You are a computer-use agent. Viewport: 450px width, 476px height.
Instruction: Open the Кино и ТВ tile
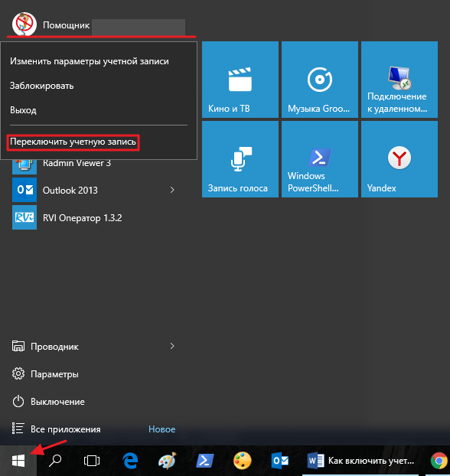pos(240,80)
